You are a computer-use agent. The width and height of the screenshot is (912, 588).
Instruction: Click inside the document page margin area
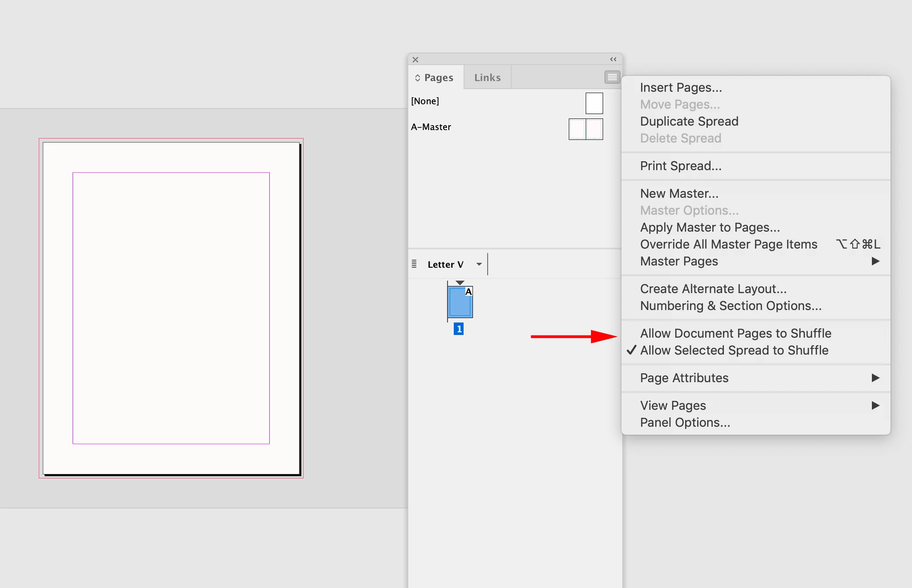click(x=171, y=307)
